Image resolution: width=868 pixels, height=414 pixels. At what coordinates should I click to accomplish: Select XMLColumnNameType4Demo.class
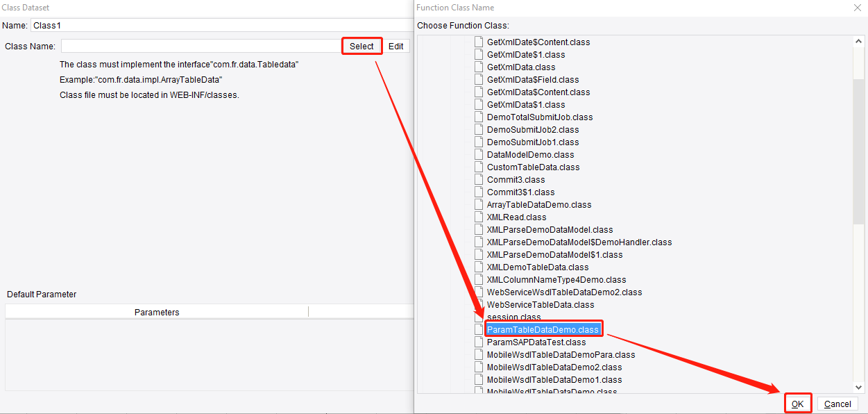click(x=556, y=279)
